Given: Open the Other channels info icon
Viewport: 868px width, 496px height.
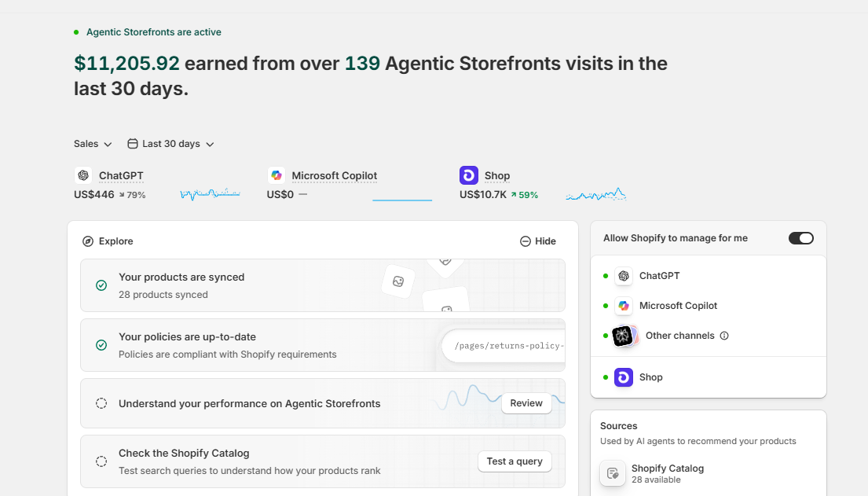Looking at the screenshot, I should (724, 336).
